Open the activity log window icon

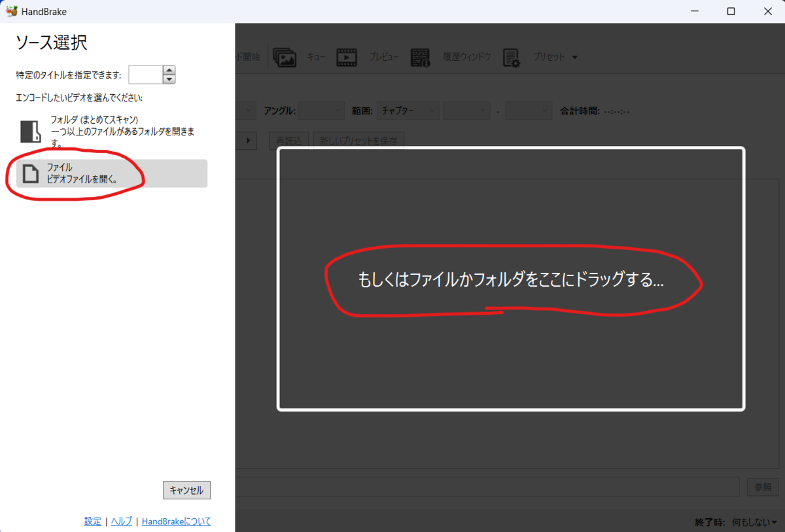420,57
